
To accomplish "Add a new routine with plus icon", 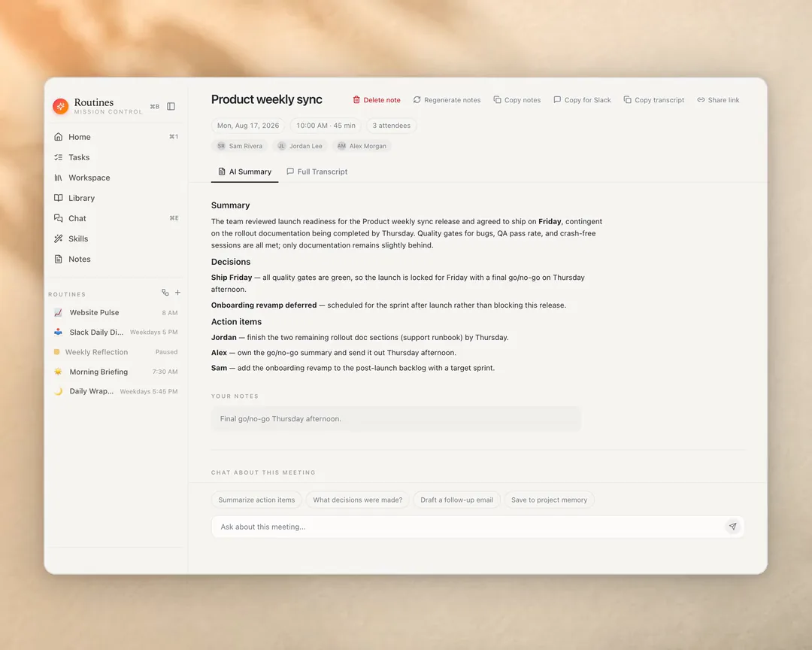I will [177, 293].
